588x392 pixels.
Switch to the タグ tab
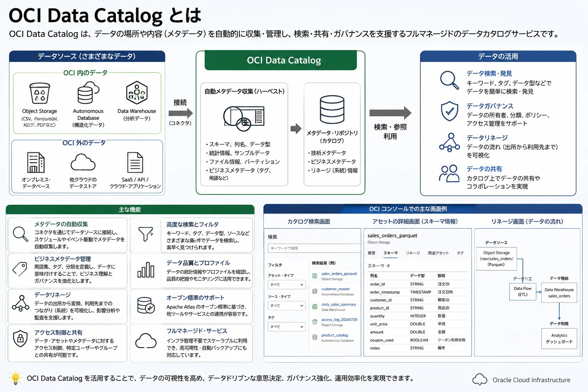click(x=460, y=253)
